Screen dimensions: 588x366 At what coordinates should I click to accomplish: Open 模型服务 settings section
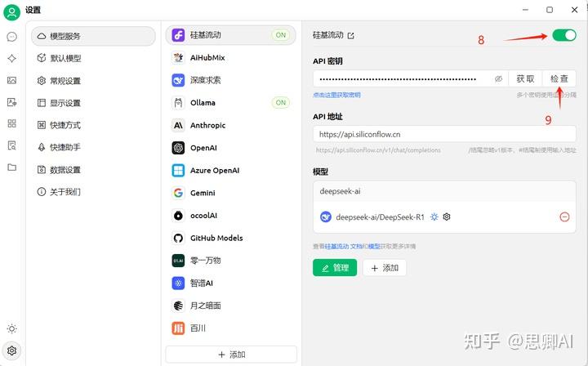coord(93,36)
